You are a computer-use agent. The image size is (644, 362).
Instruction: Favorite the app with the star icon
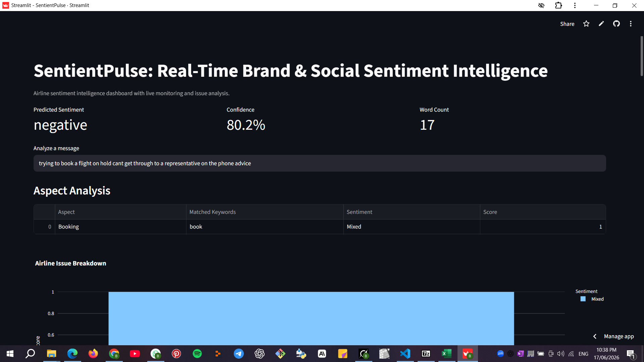coord(586,24)
